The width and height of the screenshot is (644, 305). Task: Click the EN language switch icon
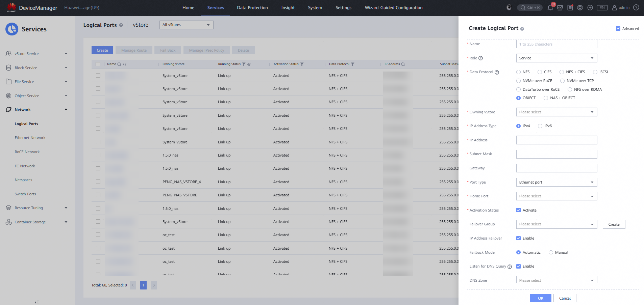tap(602, 8)
